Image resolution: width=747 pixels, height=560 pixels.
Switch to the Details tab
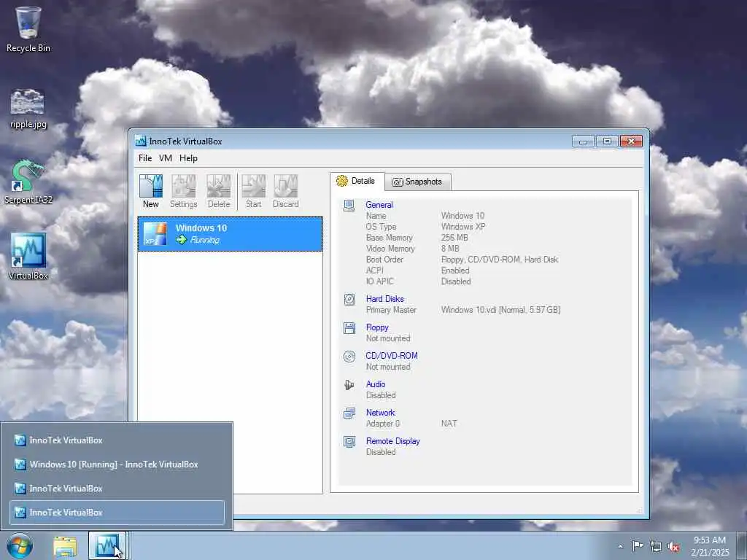[357, 181]
